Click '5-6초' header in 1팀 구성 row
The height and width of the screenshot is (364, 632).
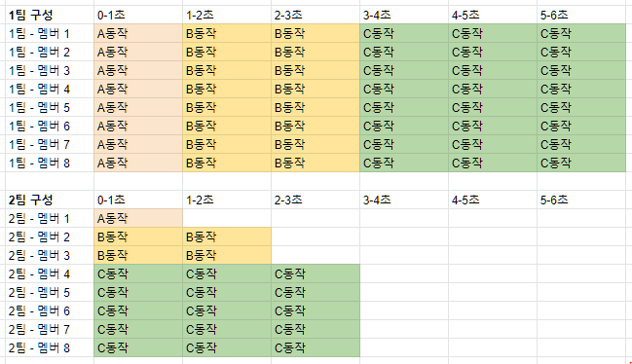click(581, 15)
